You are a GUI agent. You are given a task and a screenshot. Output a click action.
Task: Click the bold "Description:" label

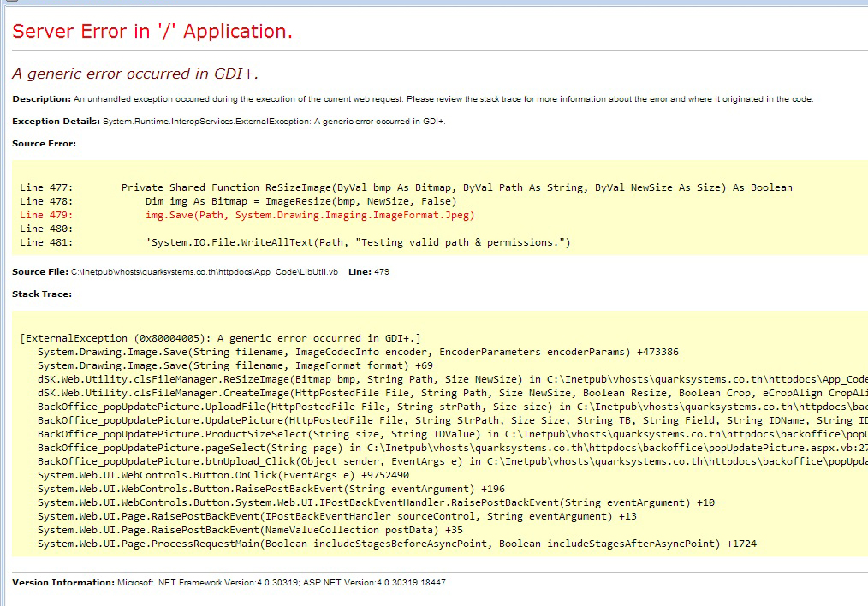click(41, 99)
